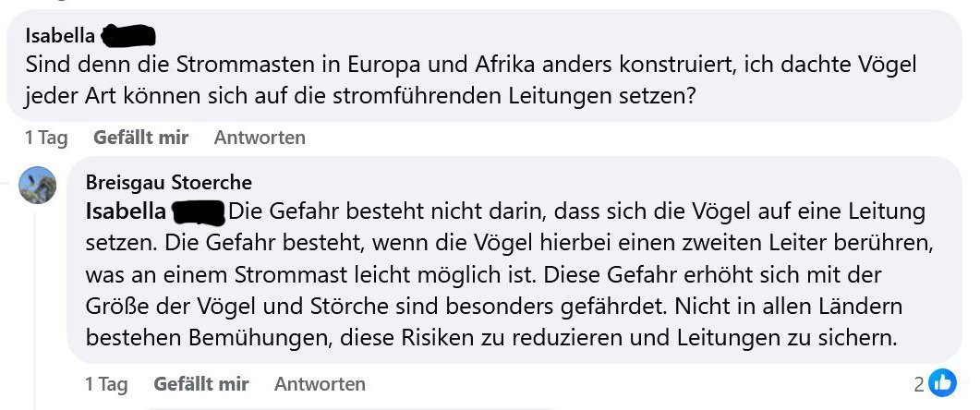Visit the Breisgau Stoerche page name link
This screenshot has width=980, height=410.
(x=169, y=182)
